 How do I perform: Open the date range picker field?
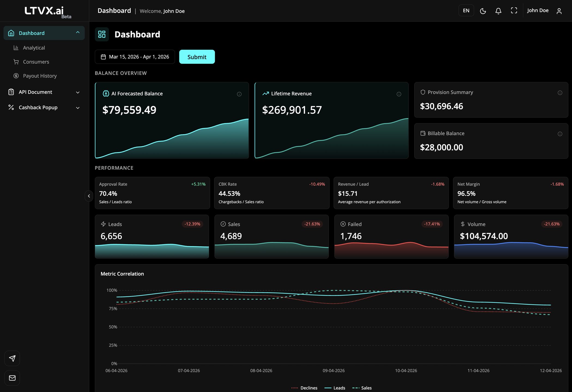pyautogui.click(x=135, y=57)
